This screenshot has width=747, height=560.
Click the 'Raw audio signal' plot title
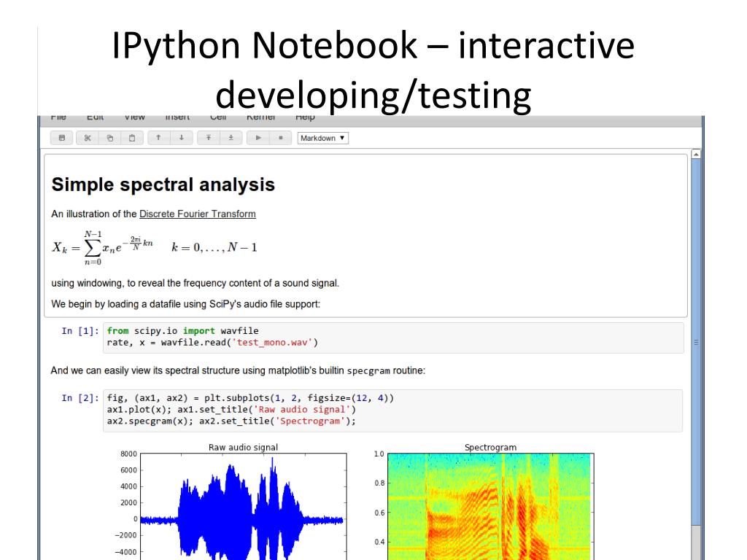pyautogui.click(x=243, y=447)
